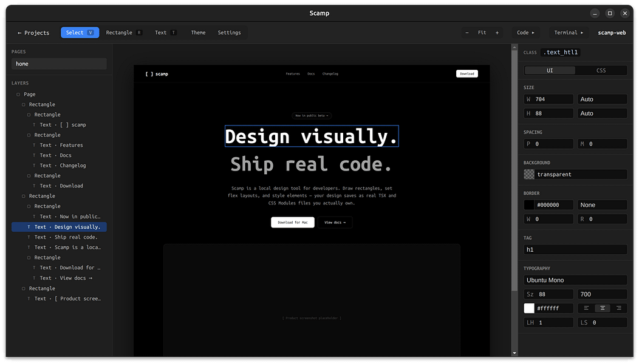The image size is (639, 364).
Task: Activate the Select tool
Action: [x=80, y=33]
